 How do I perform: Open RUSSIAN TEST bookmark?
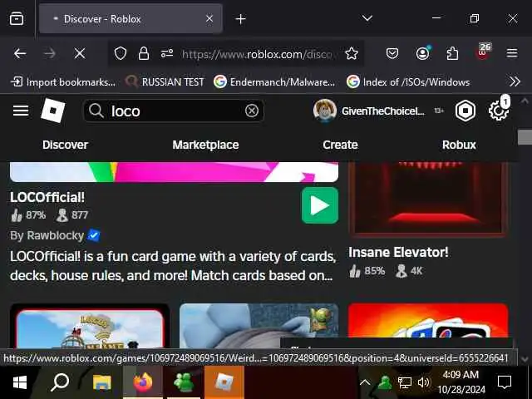(165, 81)
